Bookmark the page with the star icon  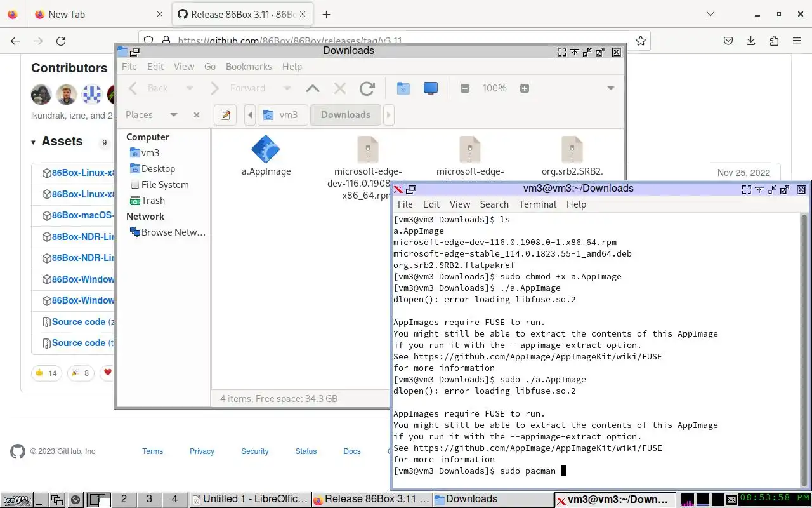(x=641, y=41)
